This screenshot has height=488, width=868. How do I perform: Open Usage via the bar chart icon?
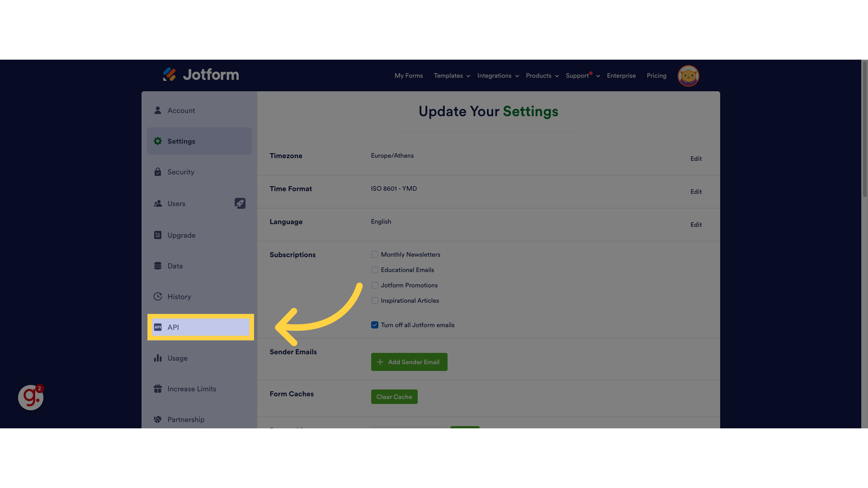point(157,358)
